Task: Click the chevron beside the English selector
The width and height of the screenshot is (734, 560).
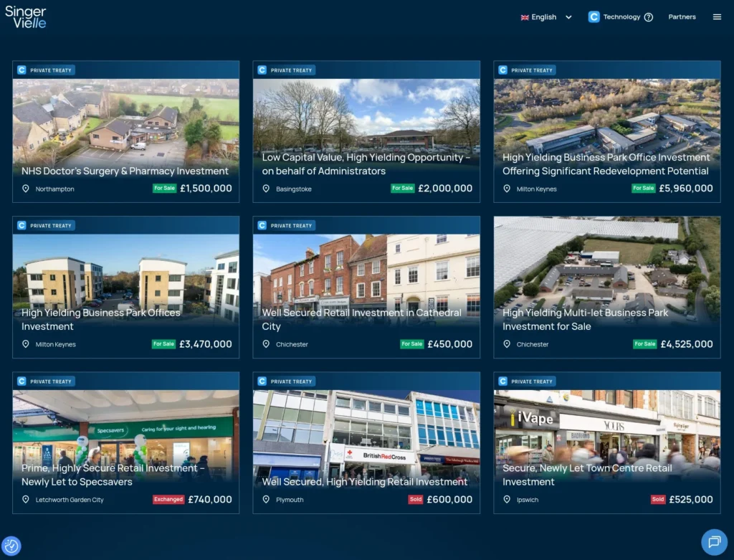Action: tap(569, 16)
